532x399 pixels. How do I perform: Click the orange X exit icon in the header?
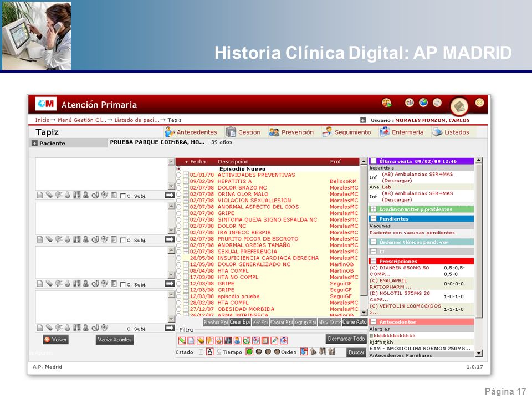click(x=479, y=103)
